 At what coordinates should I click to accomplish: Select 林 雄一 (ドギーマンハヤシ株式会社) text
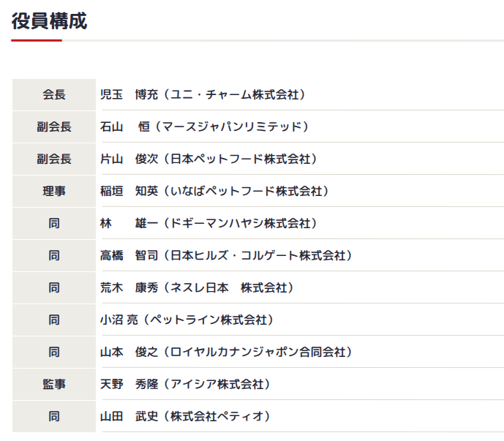tap(208, 223)
